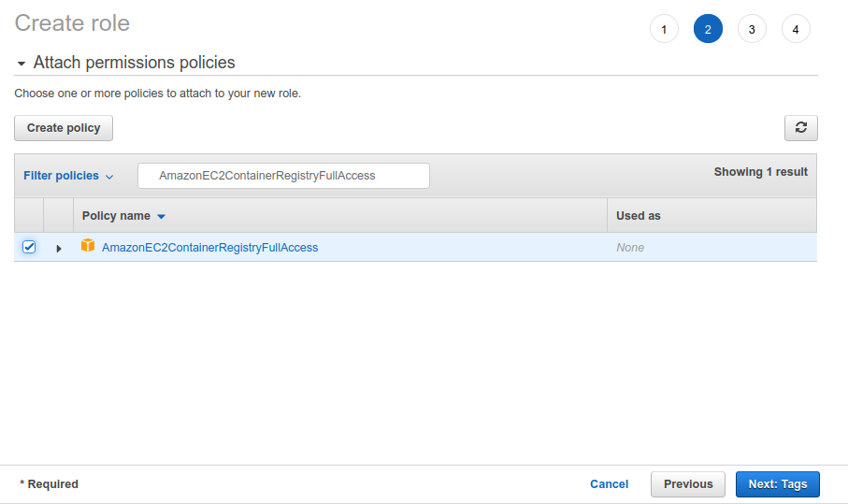Jump to wizard step 4
The image size is (848, 504).
coord(796,29)
